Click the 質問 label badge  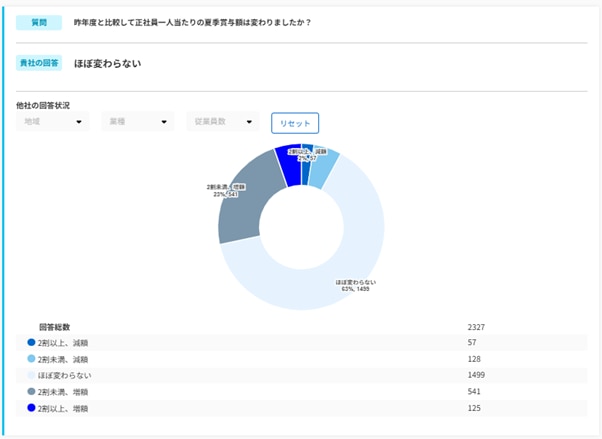click(39, 23)
